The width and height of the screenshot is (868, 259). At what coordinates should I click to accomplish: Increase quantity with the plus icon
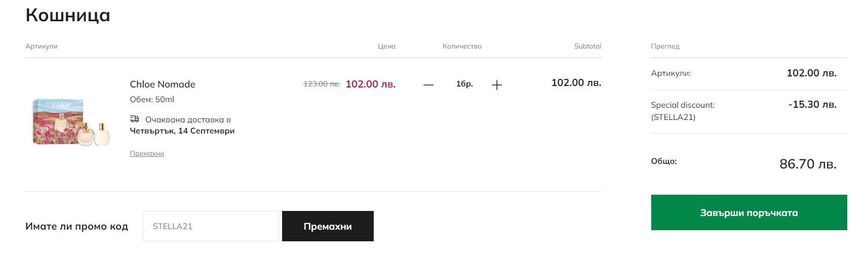[x=497, y=85]
